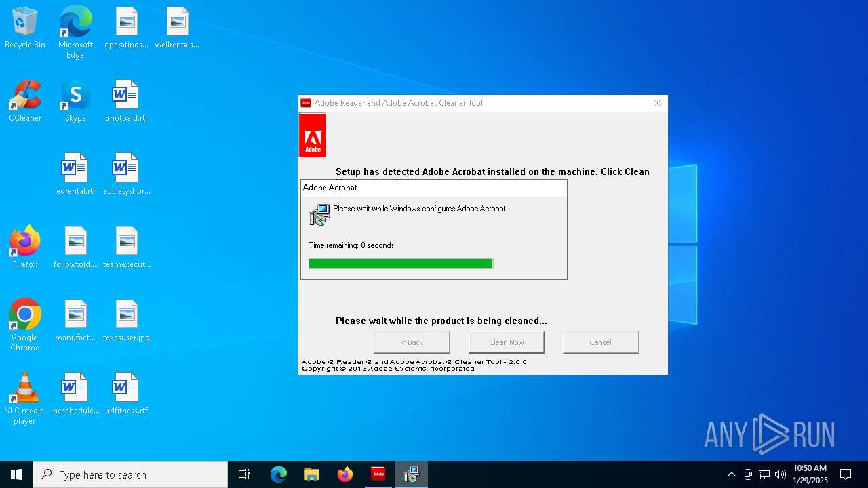Click the Adobe logo in Cleaner Tool
This screenshot has width=868, height=488.
click(x=313, y=136)
